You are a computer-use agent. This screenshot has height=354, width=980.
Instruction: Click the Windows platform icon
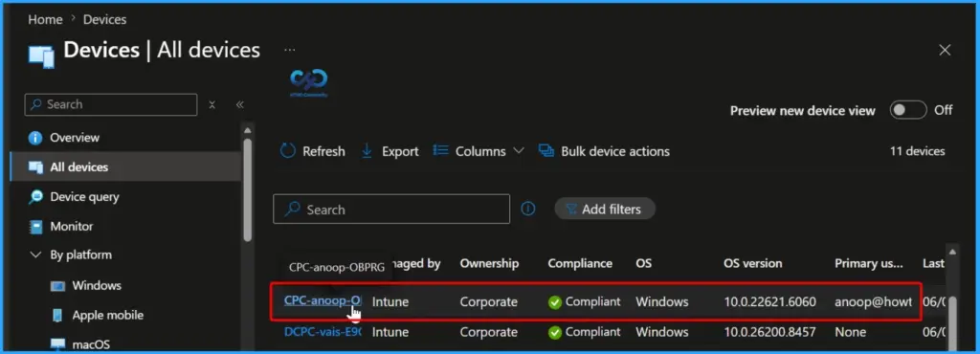click(57, 286)
